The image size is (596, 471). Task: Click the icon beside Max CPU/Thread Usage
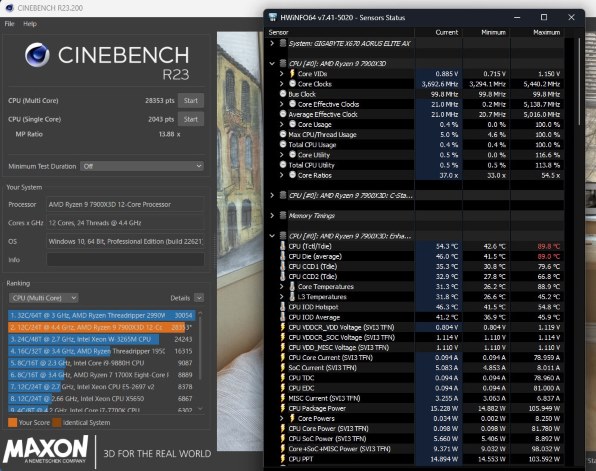click(x=283, y=134)
